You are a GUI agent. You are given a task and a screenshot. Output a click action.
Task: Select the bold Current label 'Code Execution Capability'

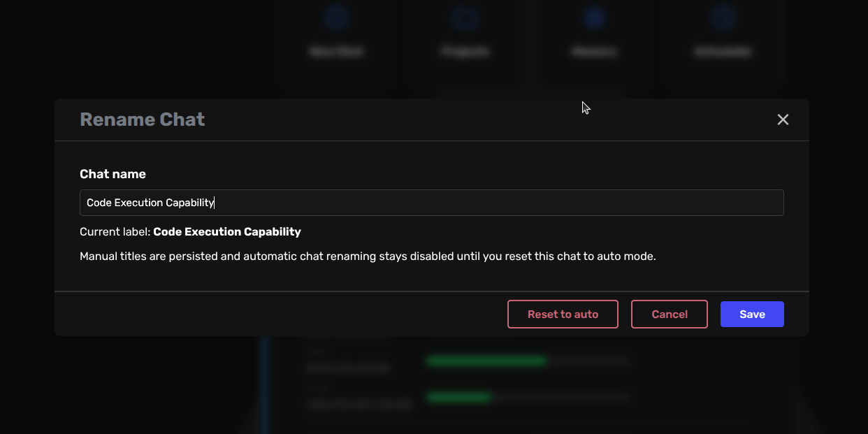[227, 232]
